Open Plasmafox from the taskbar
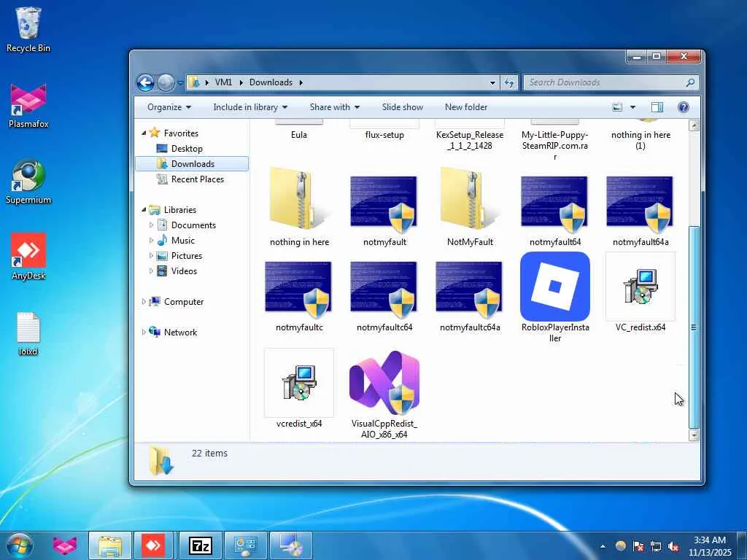The width and height of the screenshot is (747, 560). (64, 545)
